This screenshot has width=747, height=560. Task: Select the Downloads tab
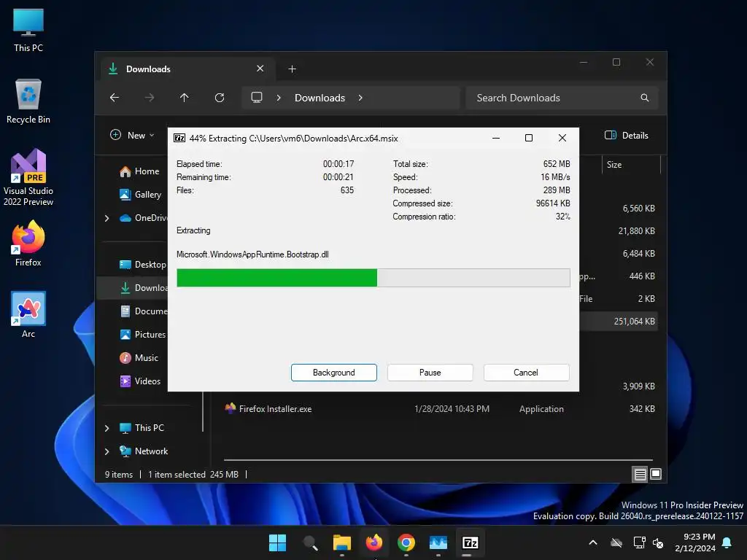(187, 69)
